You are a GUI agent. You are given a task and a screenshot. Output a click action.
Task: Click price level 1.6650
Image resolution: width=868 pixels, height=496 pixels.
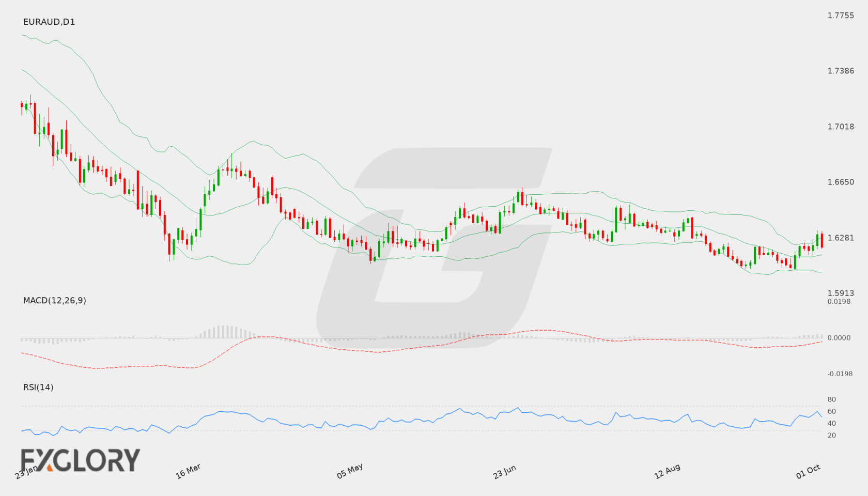click(x=841, y=182)
